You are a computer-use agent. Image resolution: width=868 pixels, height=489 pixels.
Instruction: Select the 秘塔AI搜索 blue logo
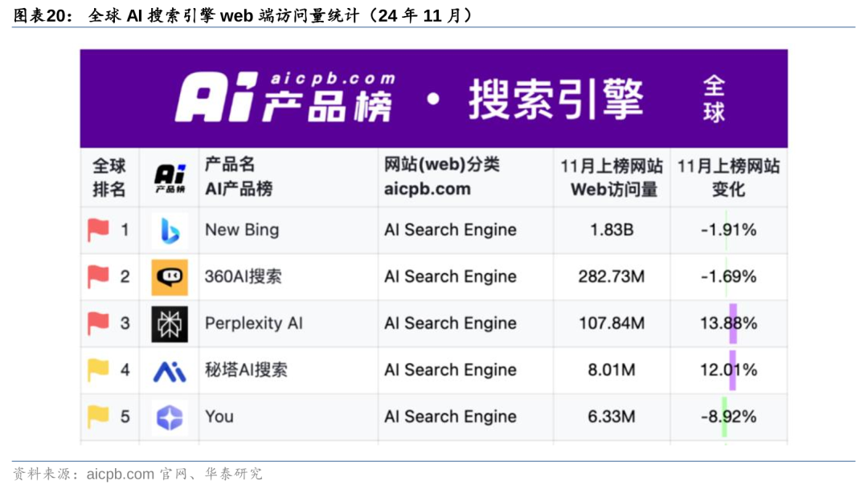pos(169,370)
